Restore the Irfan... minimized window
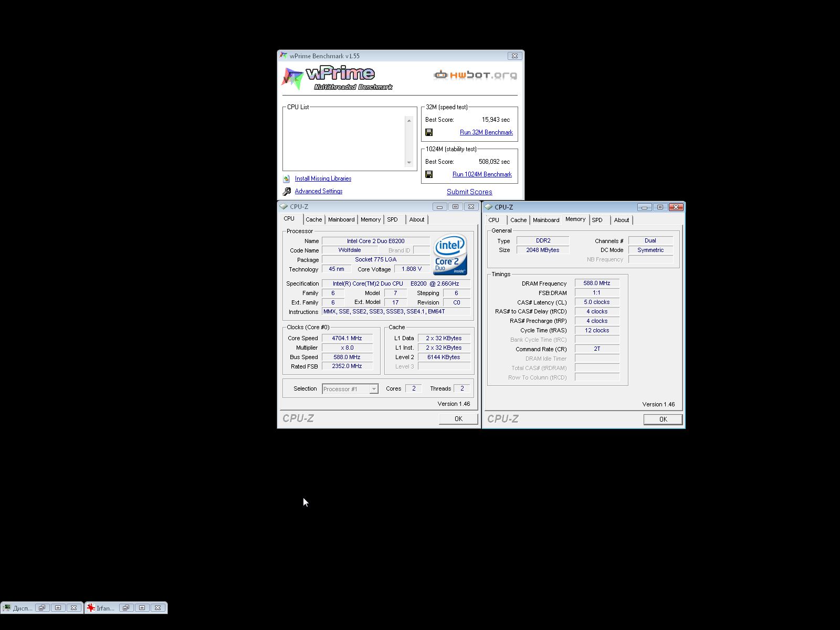 tap(126, 608)
